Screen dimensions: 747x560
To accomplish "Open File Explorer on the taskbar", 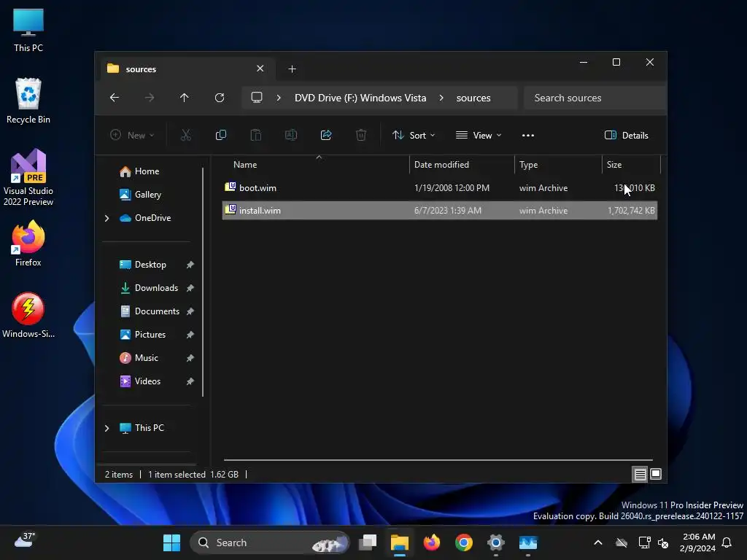I will [400, 542].
